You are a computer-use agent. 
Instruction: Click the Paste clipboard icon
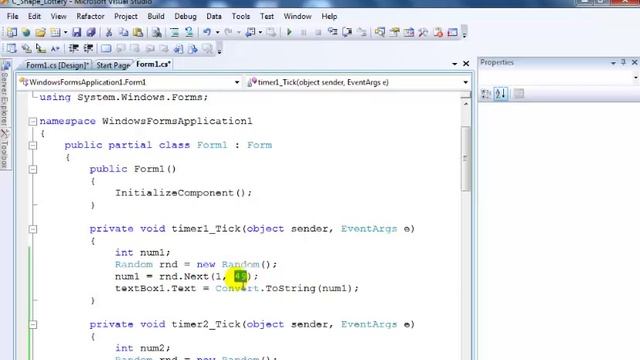pos(138,32)
